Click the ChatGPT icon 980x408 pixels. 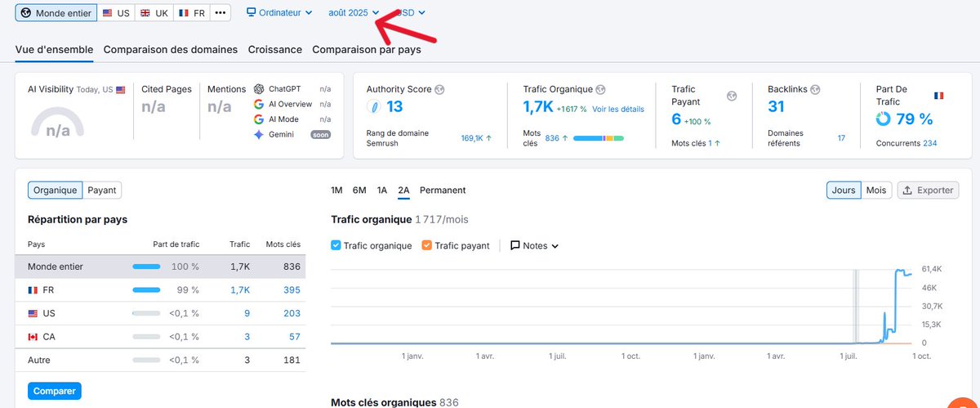(259, 88)
